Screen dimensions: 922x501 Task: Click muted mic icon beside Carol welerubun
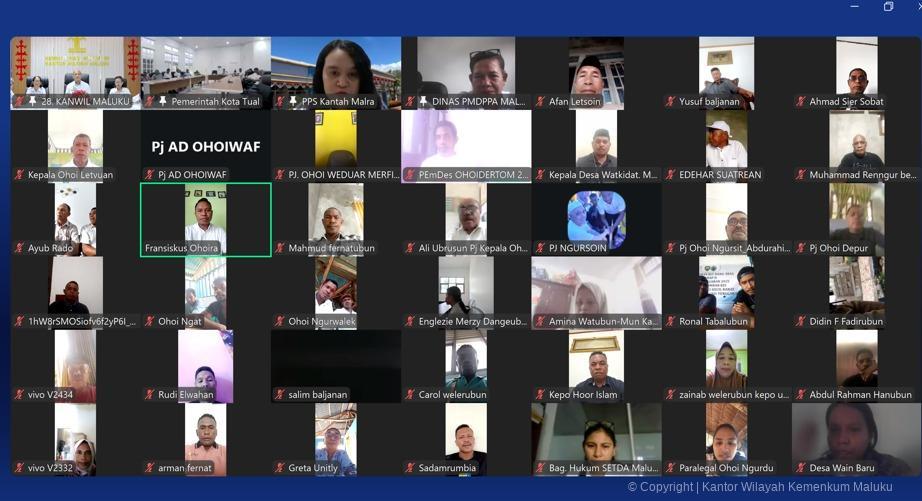click(x=410, y=395)
